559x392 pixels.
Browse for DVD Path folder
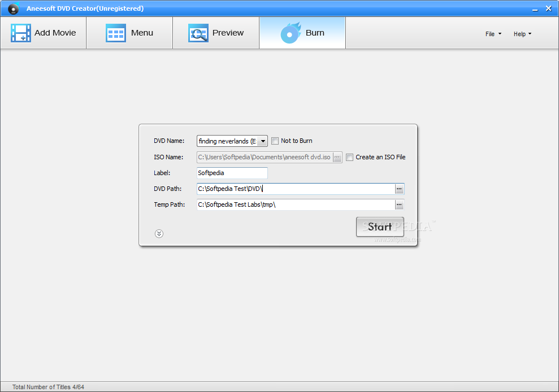(399, 189)
